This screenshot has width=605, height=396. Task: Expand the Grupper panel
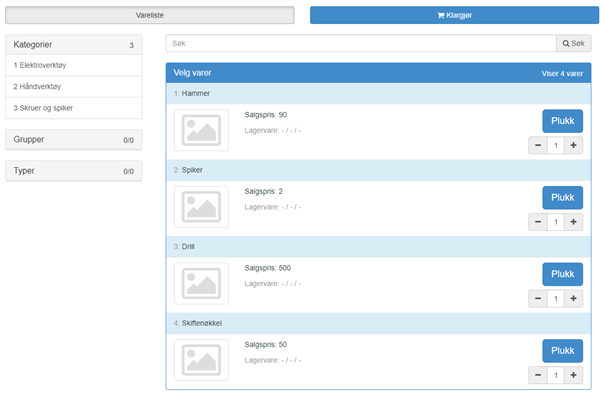tap(74, 139)
